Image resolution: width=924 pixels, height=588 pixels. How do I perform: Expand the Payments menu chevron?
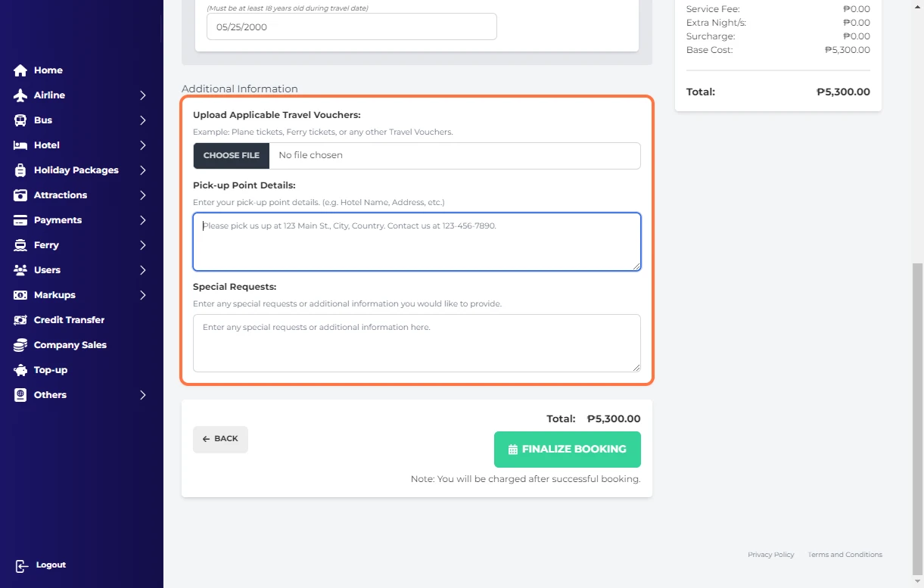pos(143,220)
